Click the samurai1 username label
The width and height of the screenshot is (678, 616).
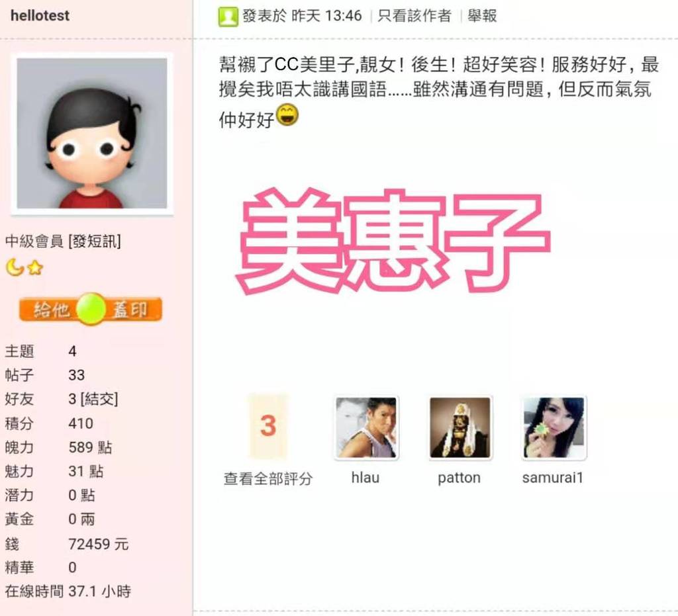[553, 478]
